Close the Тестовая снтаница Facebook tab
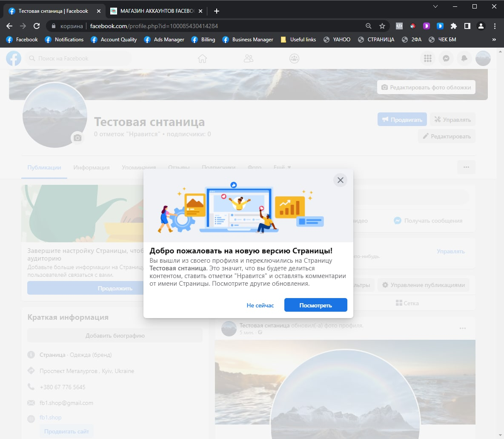504x439 pixels. click(x=99, y=11)
